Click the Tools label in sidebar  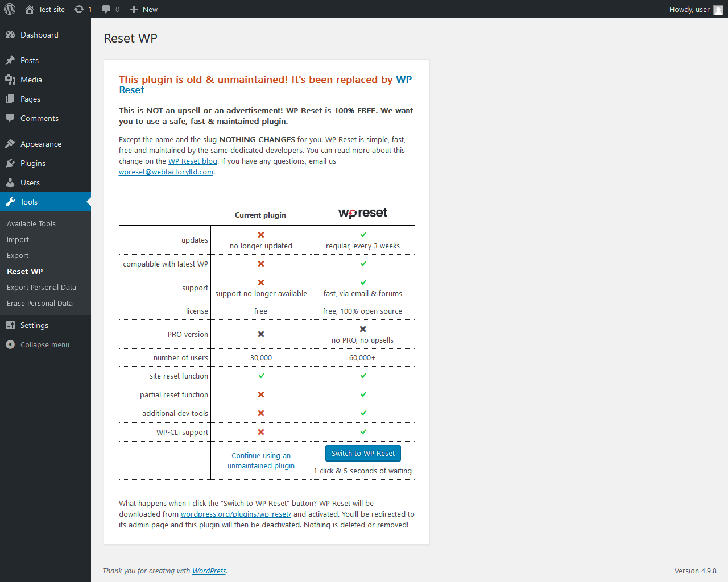click(x=29, y=202)
